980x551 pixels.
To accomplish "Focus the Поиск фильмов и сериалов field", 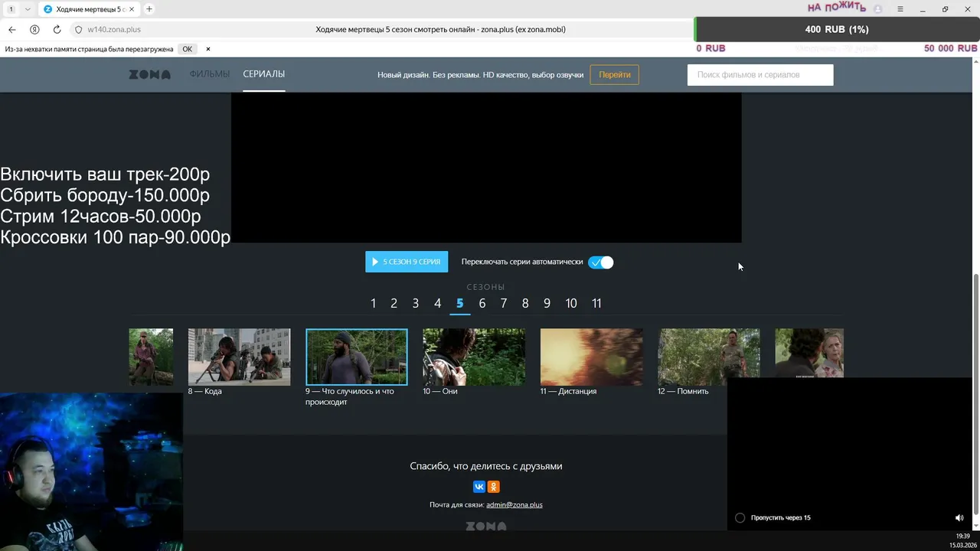I will pyautogui.click(x=760, y=75).
